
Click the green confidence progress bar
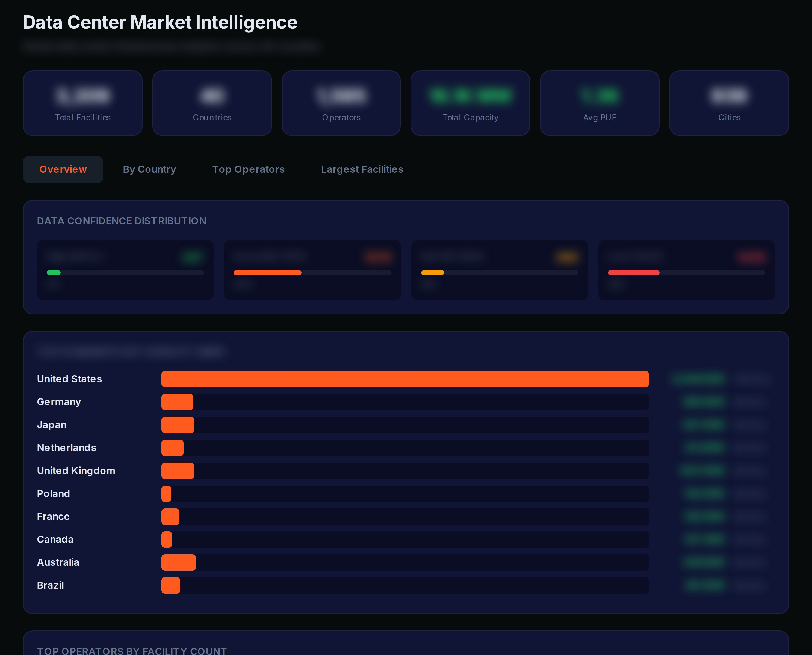pyautogui.click(x=125, y=272)
